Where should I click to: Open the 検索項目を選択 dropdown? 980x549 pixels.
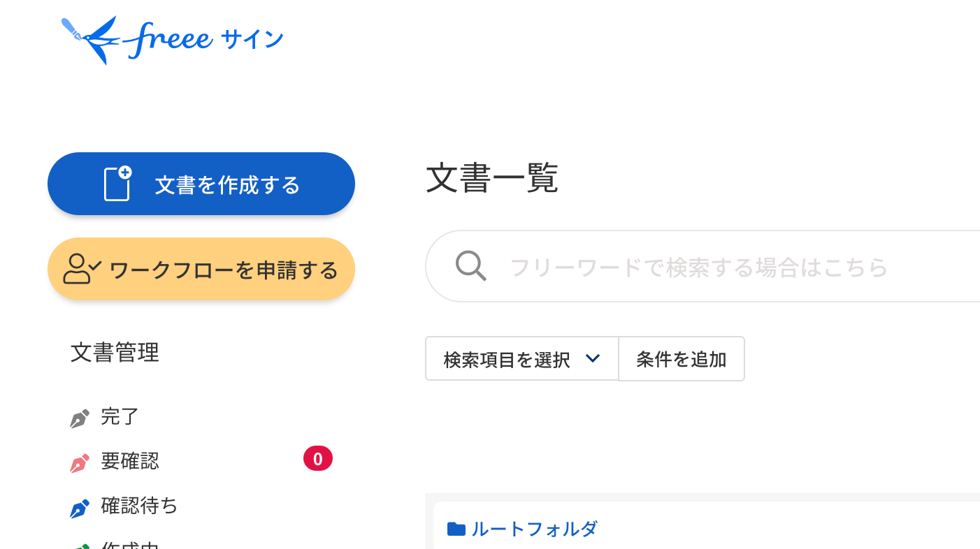tap(522, 359)
